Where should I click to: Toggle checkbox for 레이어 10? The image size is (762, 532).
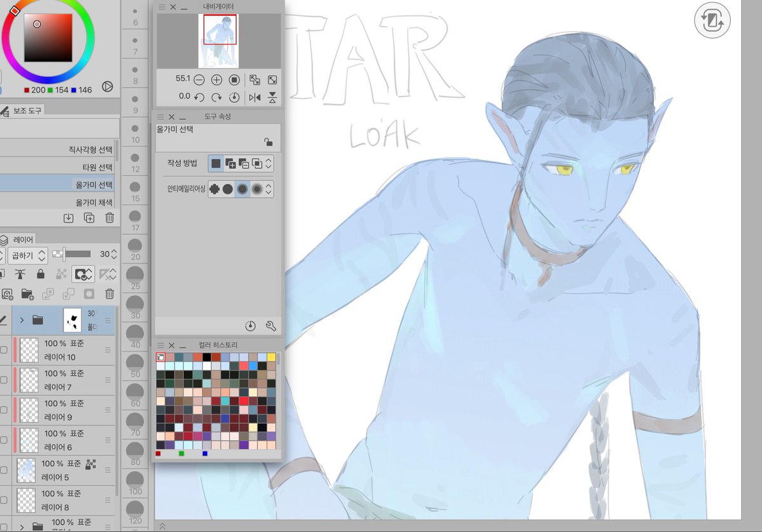click(4, 350)
